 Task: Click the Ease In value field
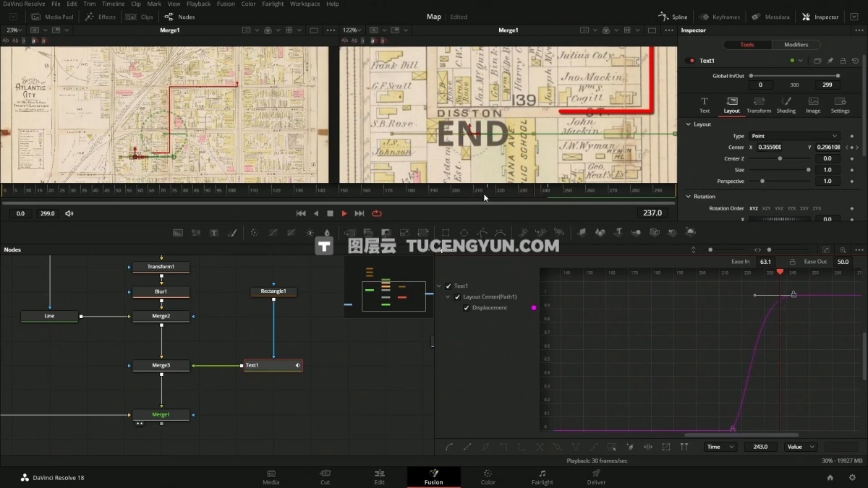(x=765, y=262)
